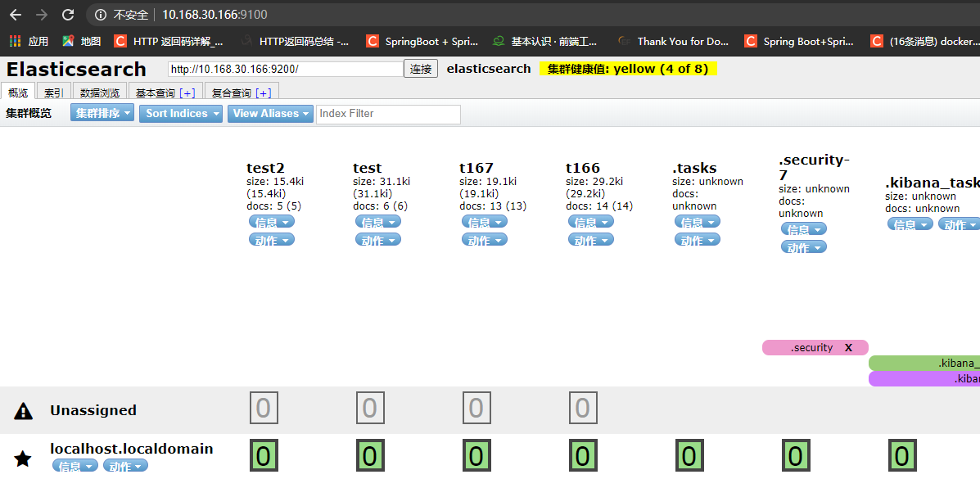Image resolution: width=980 pixels, height=479 pixels.
Task: Remove the .security alias with X
Action: coord(848,348)
